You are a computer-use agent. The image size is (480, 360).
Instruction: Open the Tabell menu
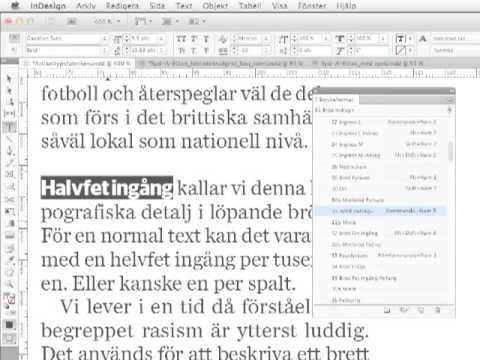pyautogui.click(x=250, y=6)
